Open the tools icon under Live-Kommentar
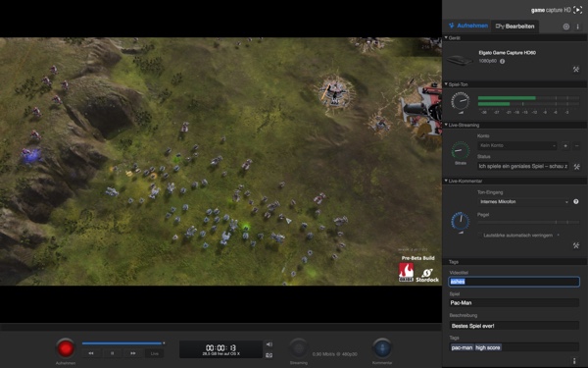This screenshot has width=588, height=368. click(x=576, y=245)
